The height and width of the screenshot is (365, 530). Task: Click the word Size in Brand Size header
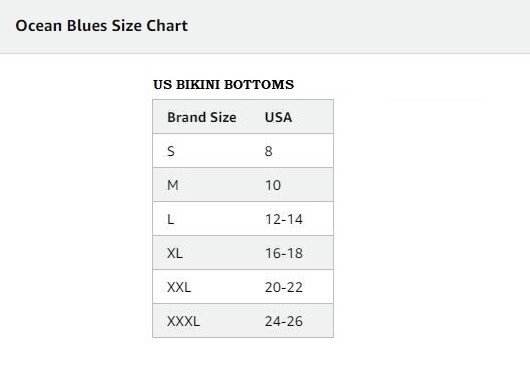point(223,117)
